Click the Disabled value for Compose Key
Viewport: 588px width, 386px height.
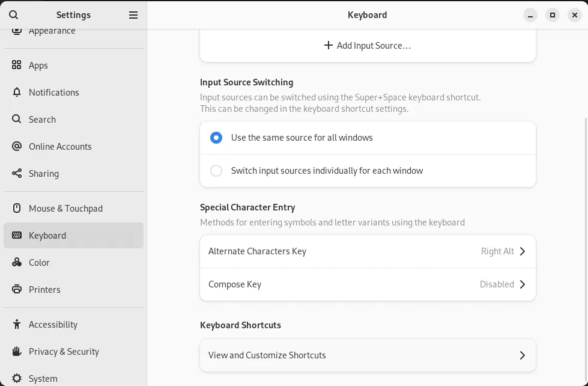tap(497, 284)
